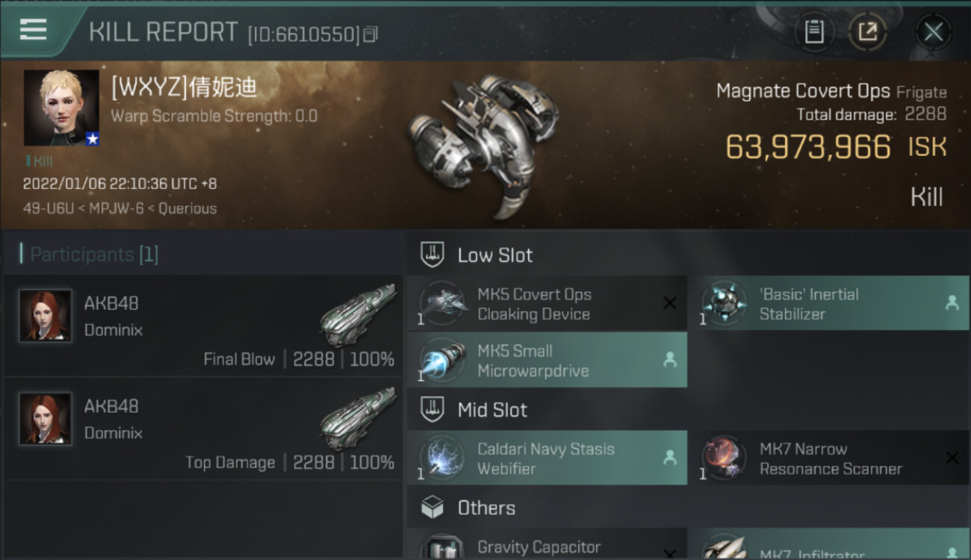Open the clipboard report icon
Image resolution: width=971 pixels, height=560 pixels.
tap(814, 31)
